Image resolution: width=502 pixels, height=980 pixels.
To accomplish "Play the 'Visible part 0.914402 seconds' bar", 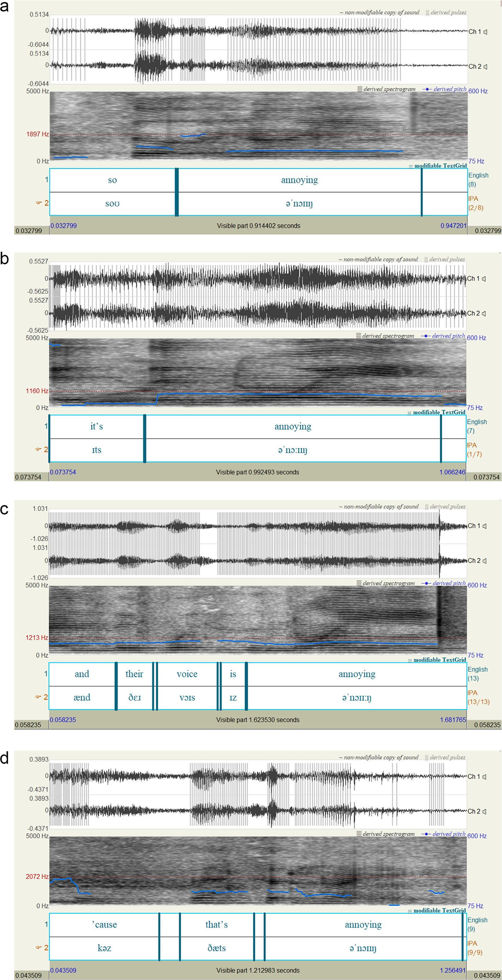I will pos(259,225).
